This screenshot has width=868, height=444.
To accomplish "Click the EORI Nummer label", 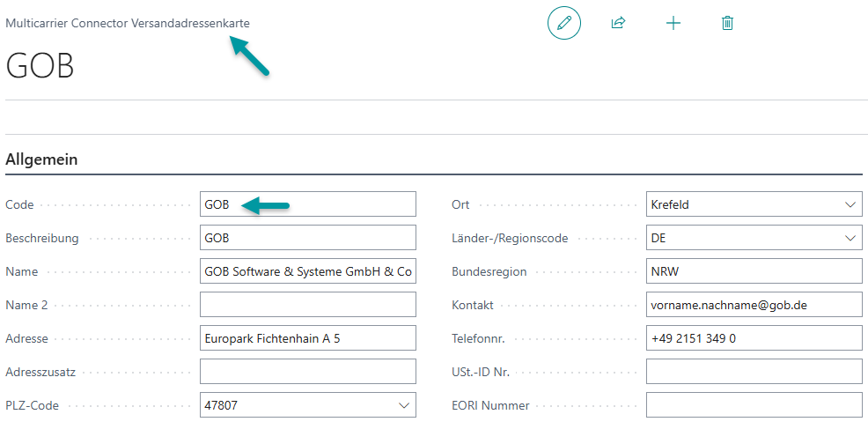I will coord(491,406).
